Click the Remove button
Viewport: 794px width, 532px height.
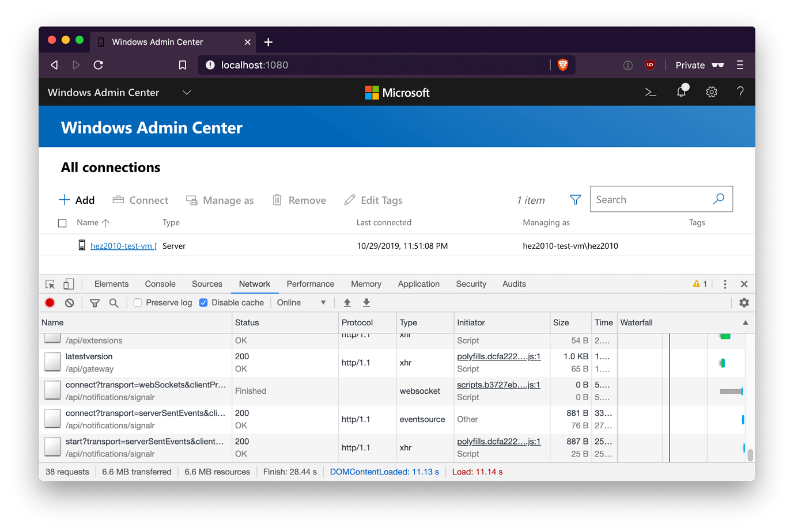pos(299,200)
